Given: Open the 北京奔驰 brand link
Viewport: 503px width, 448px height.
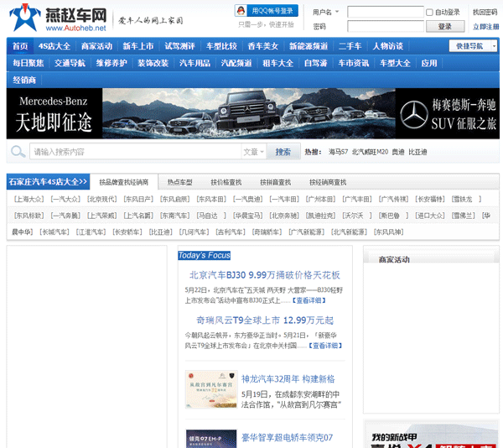Looking at the screenshot, I should [x=284, y=216].
